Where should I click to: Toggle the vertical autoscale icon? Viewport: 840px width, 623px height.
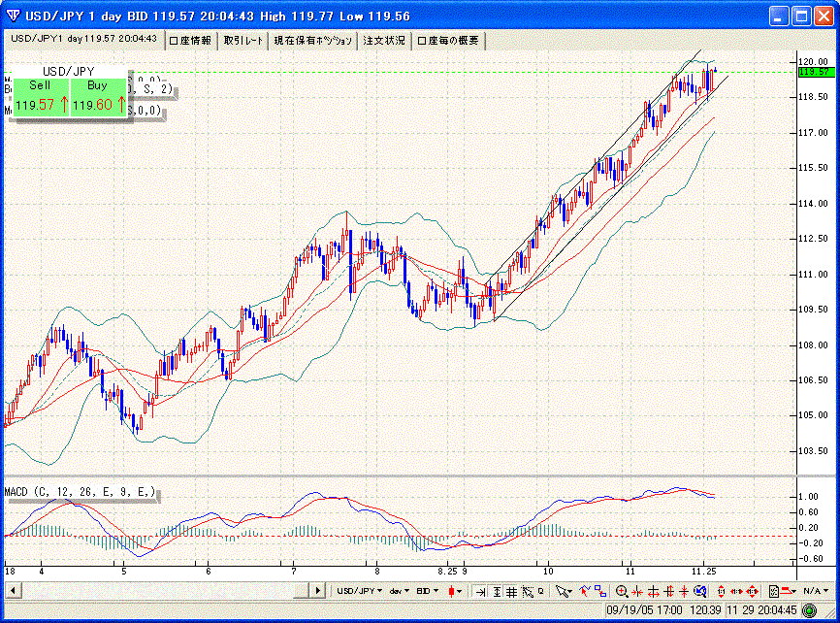point(496,590)
